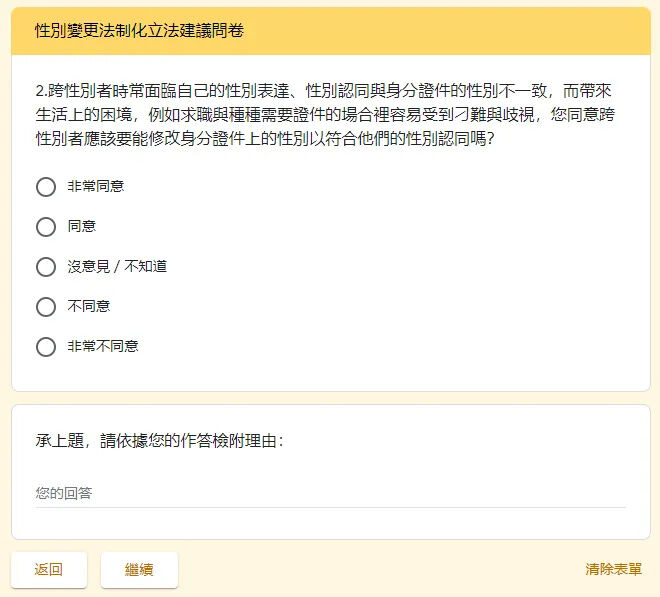Continue with the 繼續 button
This screenshot has width=660, height=597.
point(139,570)
